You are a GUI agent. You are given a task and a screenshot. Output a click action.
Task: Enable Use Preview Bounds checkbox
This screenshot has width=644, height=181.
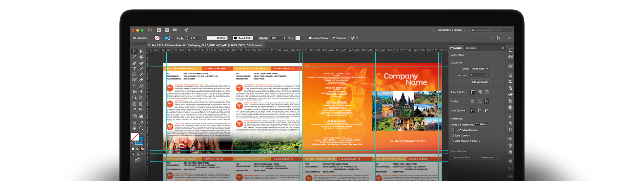[452, 130]
